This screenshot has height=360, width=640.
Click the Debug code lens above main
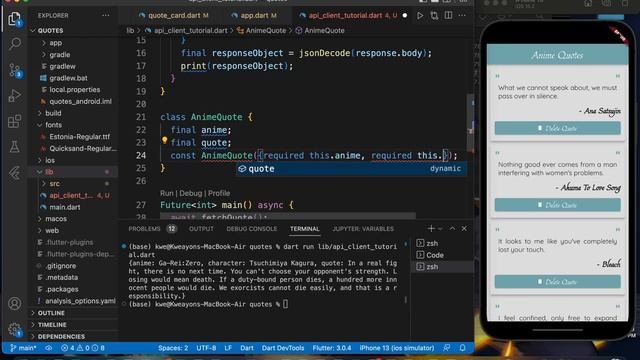point(191,193)
